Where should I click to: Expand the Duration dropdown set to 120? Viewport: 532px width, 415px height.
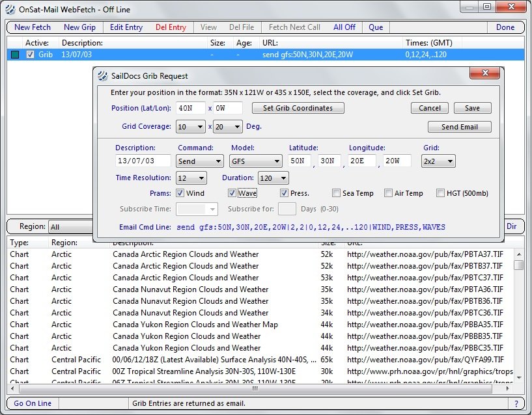[x=273, y=178]
